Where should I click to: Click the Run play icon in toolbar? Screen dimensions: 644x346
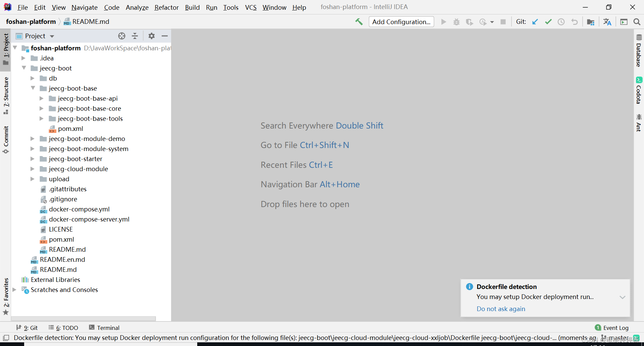point(444,22)
